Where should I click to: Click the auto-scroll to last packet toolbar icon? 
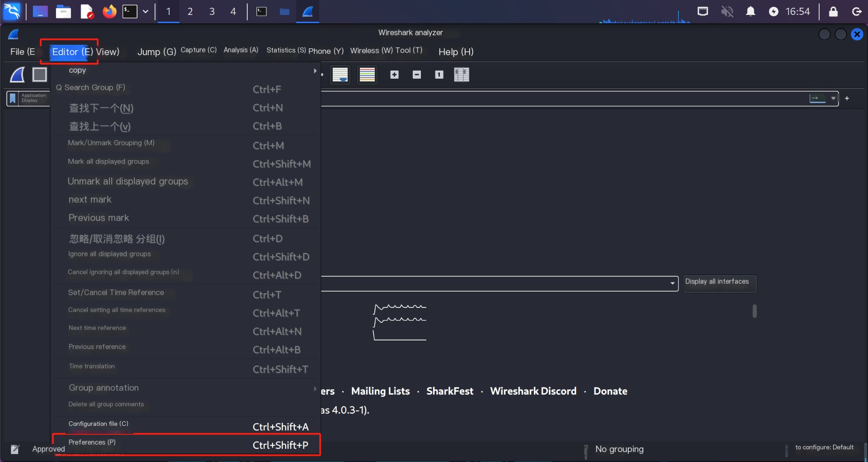pos(340,75)
